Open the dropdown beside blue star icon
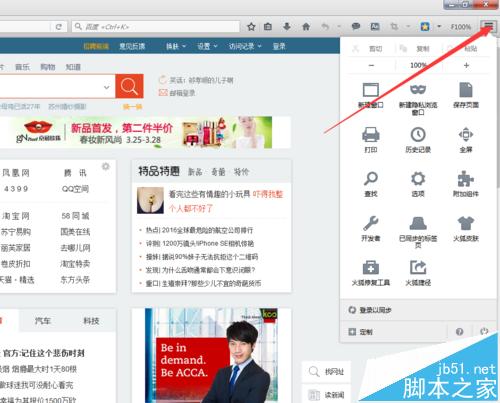 coord(439,26)
